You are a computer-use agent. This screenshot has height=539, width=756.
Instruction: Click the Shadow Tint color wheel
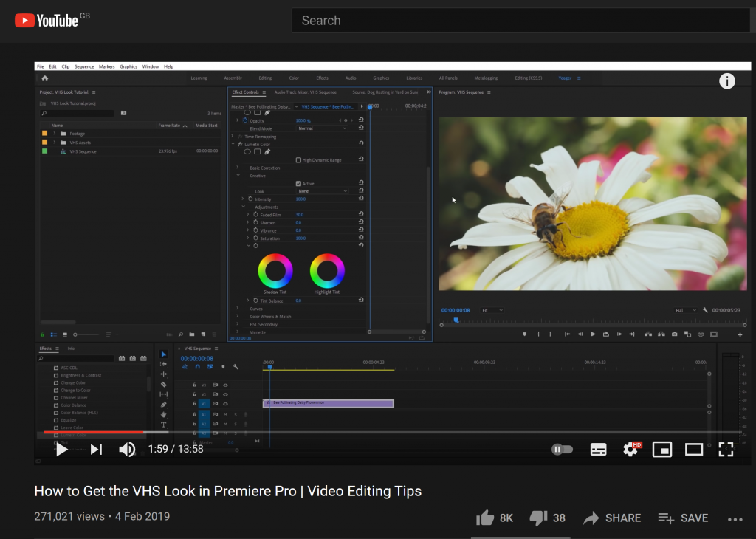click(x=275, y=271)
